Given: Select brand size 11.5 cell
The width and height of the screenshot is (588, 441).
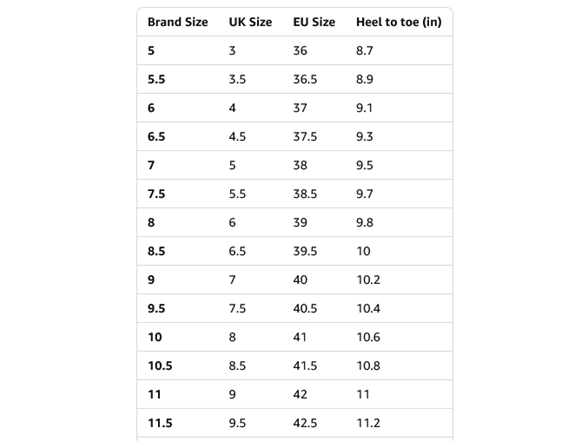Looking at the screenshot, I should [160, 423].
